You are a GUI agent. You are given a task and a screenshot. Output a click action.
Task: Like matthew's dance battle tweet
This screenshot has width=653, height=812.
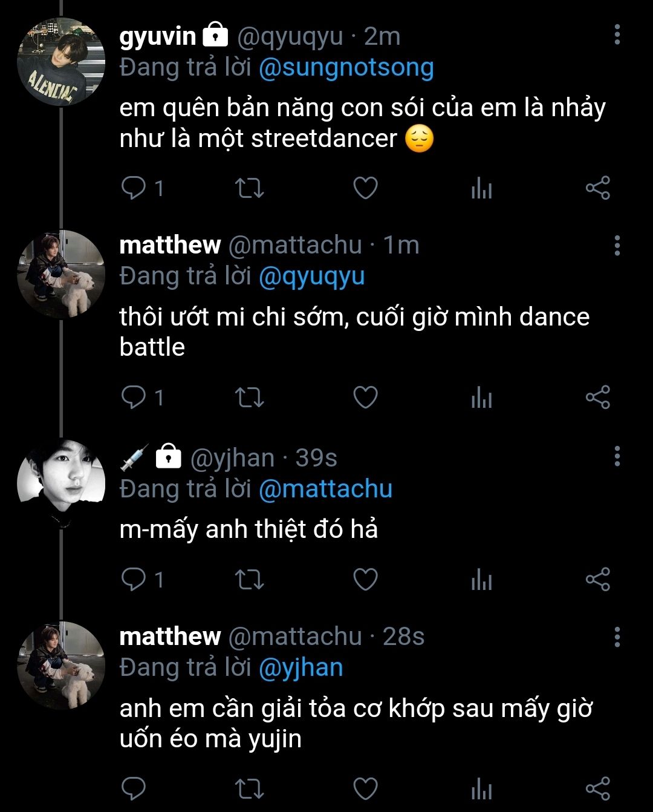365,398
